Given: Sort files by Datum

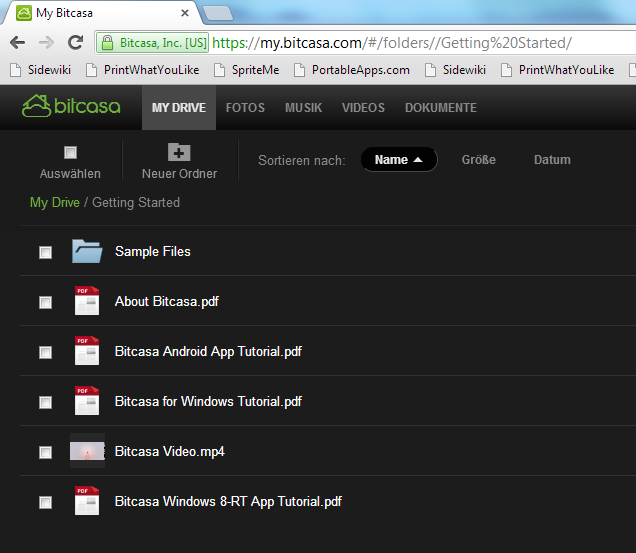Looking at the screenshot, I should pos(552,159).
